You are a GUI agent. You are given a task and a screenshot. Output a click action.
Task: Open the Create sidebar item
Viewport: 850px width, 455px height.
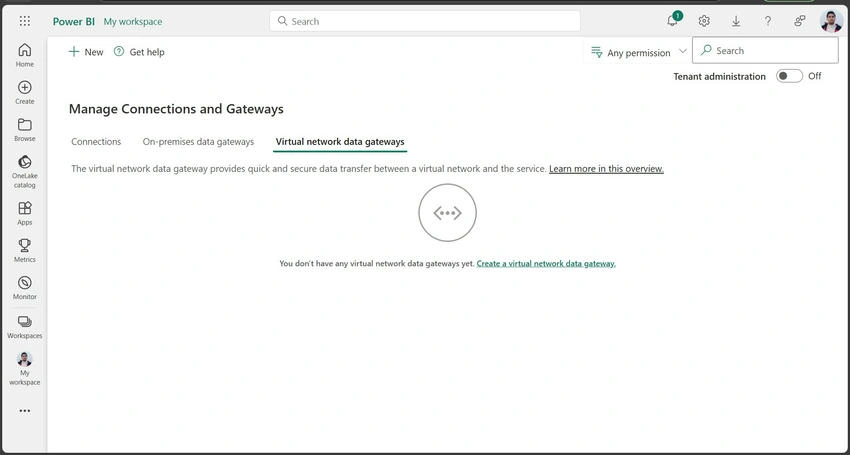[24, 93]
